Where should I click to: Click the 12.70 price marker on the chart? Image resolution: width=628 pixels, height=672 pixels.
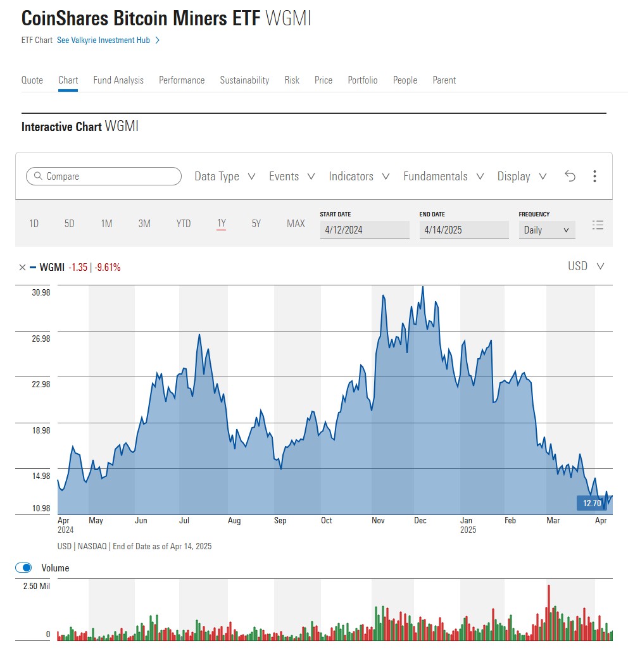(x=591, y=502)
